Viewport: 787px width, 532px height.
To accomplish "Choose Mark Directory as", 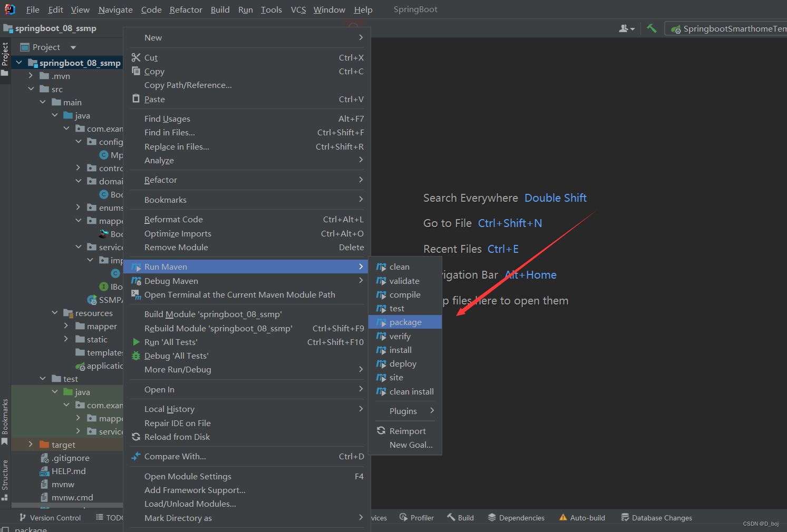I will point(247,518).
